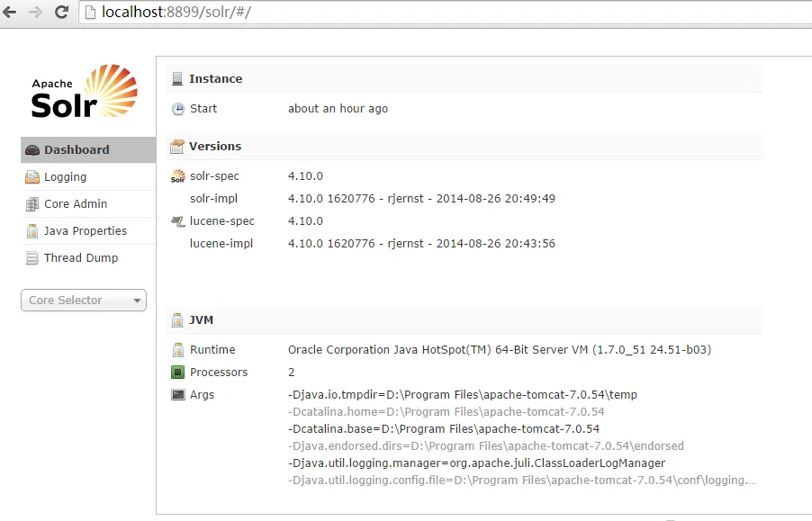Click the lucene-spec icon

(177, 221)
